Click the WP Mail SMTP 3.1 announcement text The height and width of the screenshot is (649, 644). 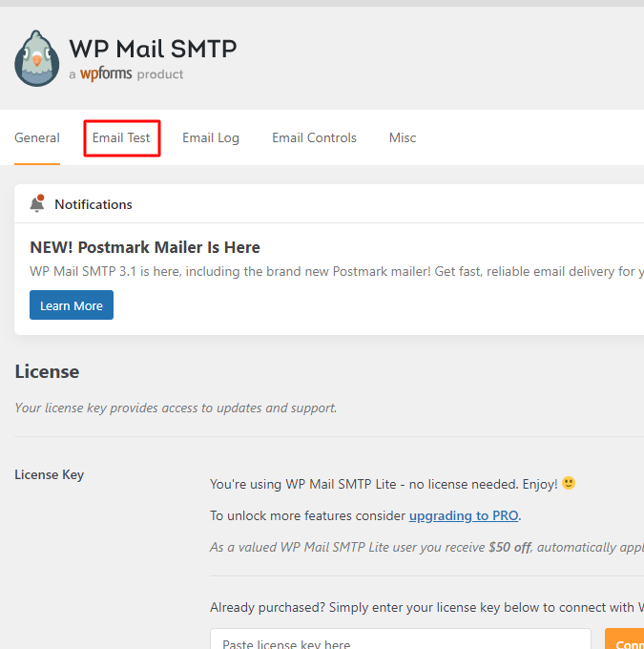coord(337,271)
